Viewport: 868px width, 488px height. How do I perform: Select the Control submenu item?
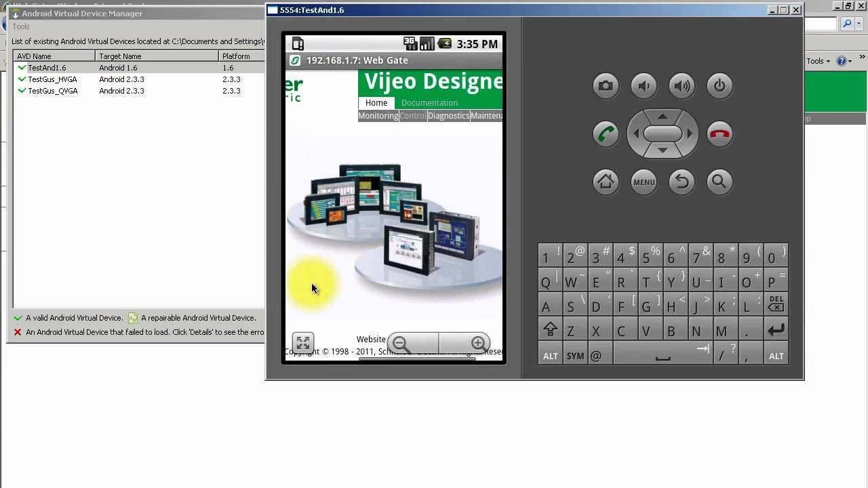tap(413, 116)
